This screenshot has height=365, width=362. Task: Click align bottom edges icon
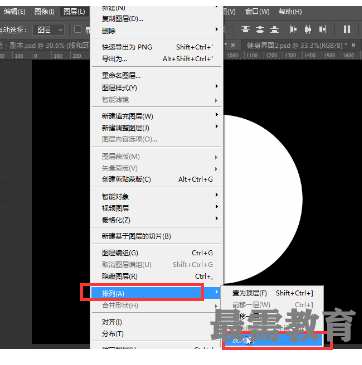coord(274,30)
